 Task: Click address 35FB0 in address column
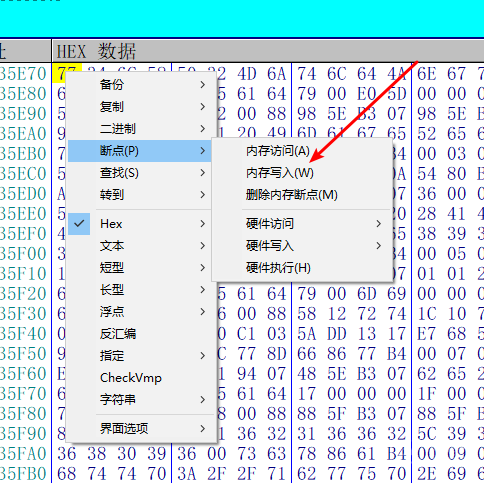click(23, 474)
